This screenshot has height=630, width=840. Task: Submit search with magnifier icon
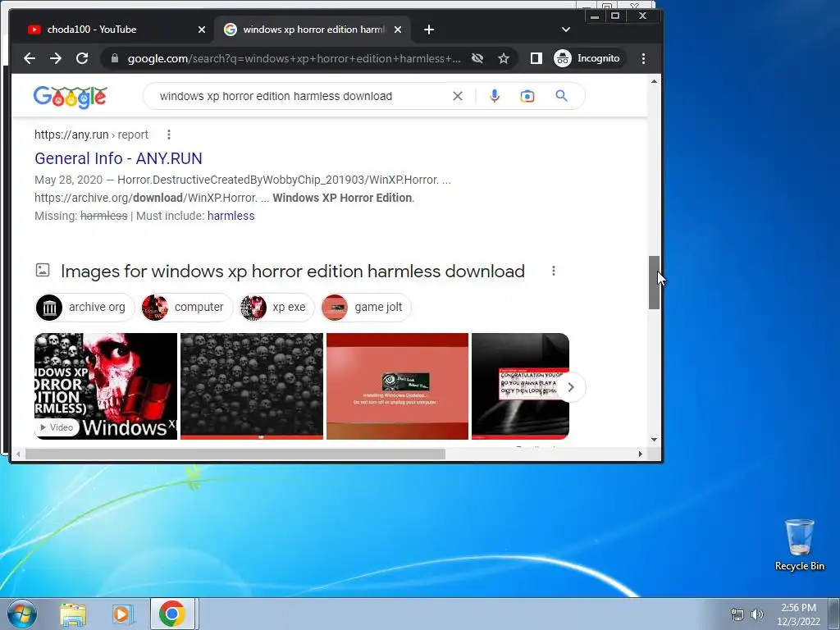(561, 96)
